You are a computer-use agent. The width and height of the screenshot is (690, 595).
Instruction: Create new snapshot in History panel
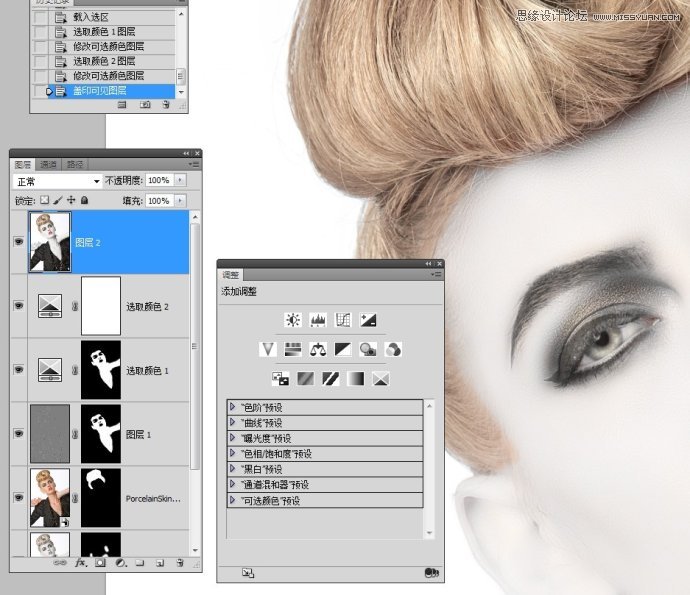tap(145, 104)
